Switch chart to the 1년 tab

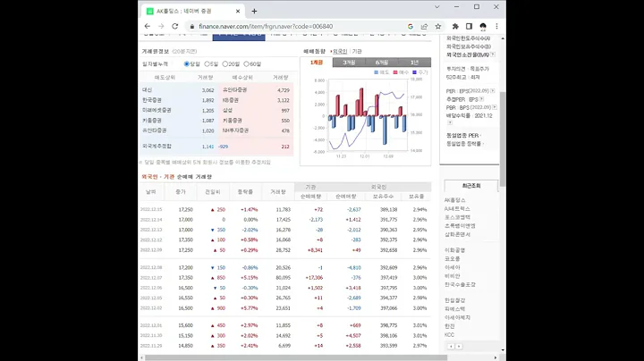[x=414, y=63]
